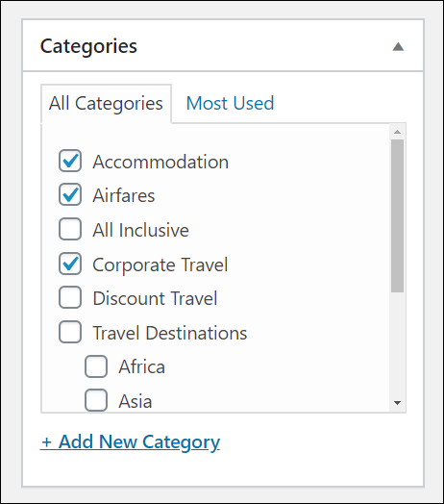The image size is (444, 504).
Task: Click the Categories panel title
Action: [x=88, y=46]
